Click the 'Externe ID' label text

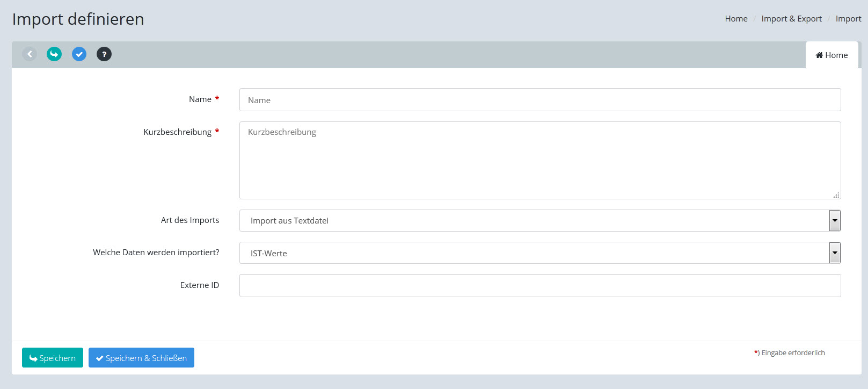coord(199,285)
